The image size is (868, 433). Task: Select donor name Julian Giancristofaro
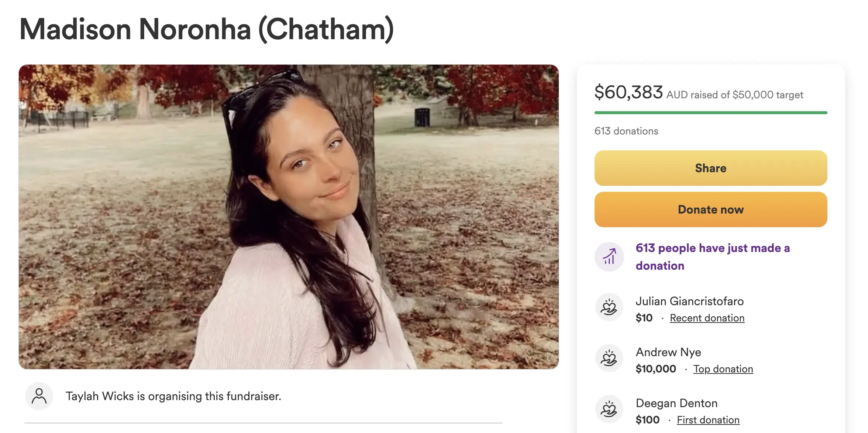(x=689, y=301)
